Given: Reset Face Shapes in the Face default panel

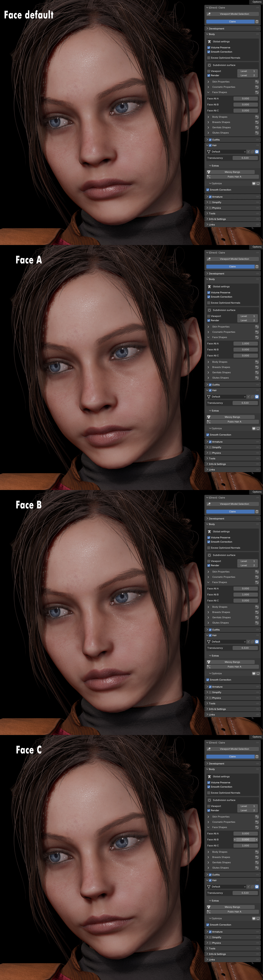Looking at the screenshot, I should (x=257, y=93).
